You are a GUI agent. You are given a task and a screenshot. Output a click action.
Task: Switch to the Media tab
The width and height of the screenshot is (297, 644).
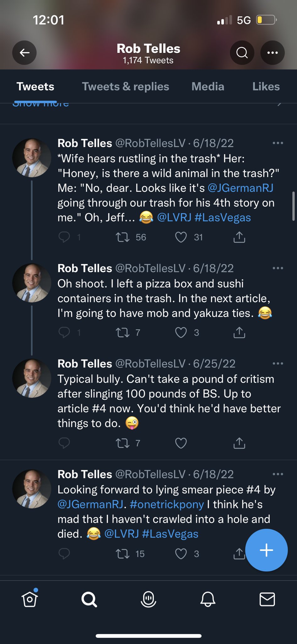(208, 86)
